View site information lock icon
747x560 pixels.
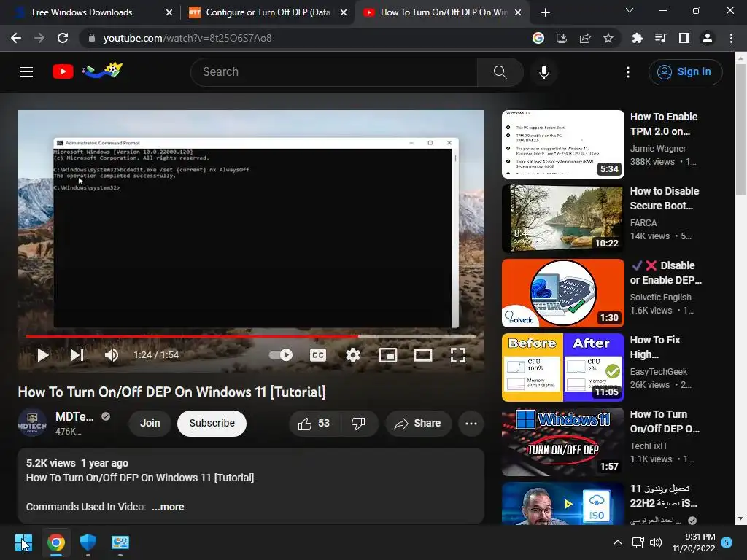91,38
